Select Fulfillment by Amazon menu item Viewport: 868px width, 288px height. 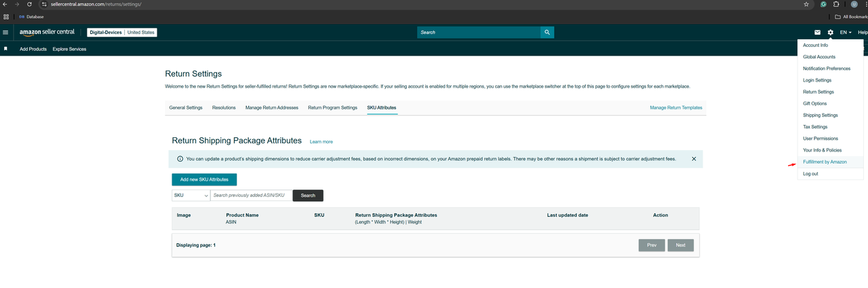(x=825, y=162)
